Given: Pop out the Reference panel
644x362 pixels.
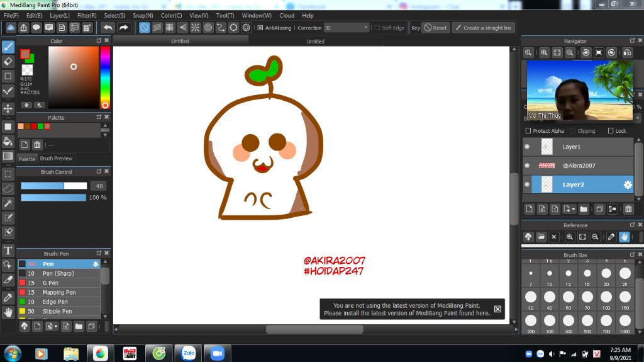Looking at the screenshot, I should (x=632, y=225).
